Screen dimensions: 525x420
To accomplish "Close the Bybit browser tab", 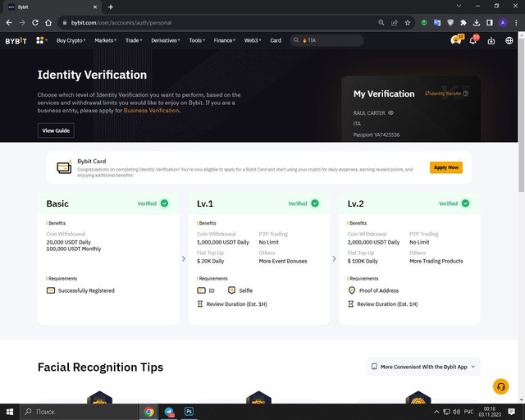I will click(x=95, y=7).
